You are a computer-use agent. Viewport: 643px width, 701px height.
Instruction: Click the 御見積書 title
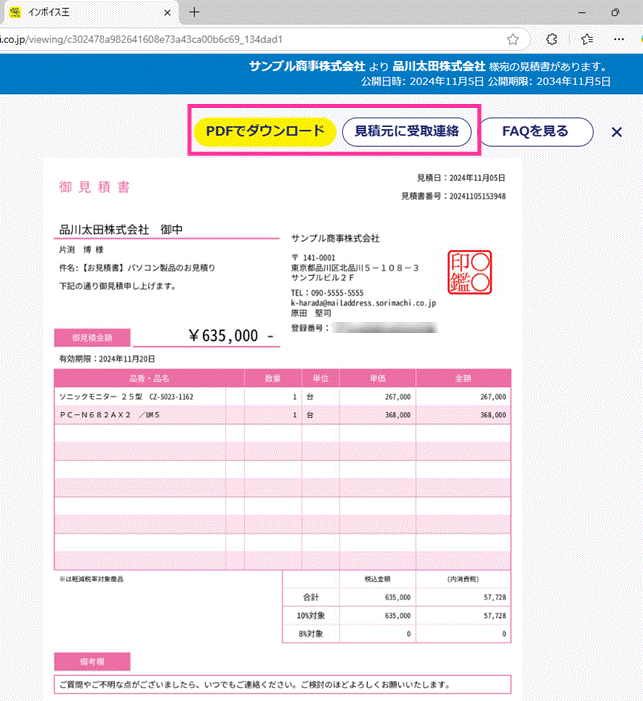(94, 187)
